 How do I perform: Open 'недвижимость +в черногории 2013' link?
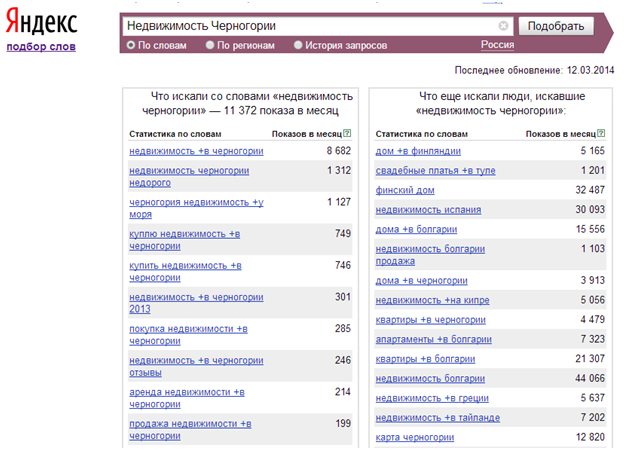click(196, 303)
